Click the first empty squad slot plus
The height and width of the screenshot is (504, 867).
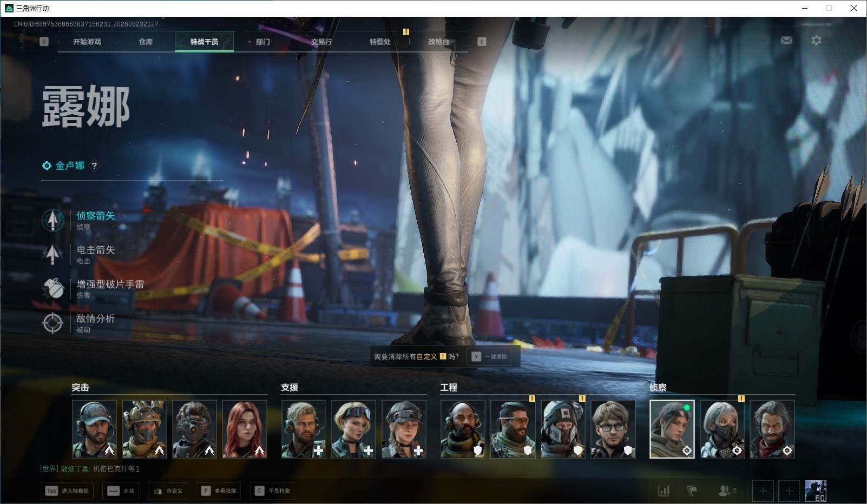[763, 491]
